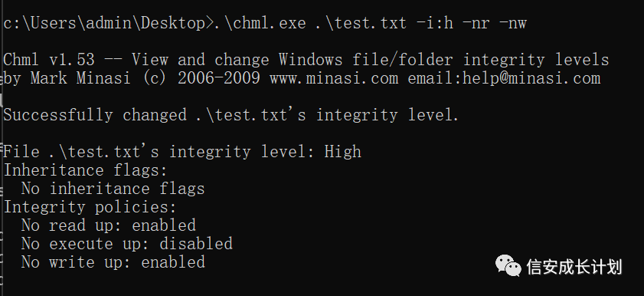Viewport: 644px width, 296px height.
Task: Click the Inheritance flags: heading
Action: click(86, 170)
